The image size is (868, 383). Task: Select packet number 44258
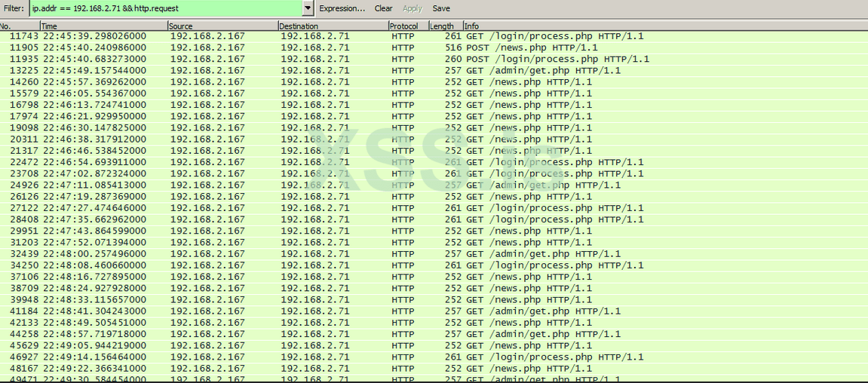(434, 334)
